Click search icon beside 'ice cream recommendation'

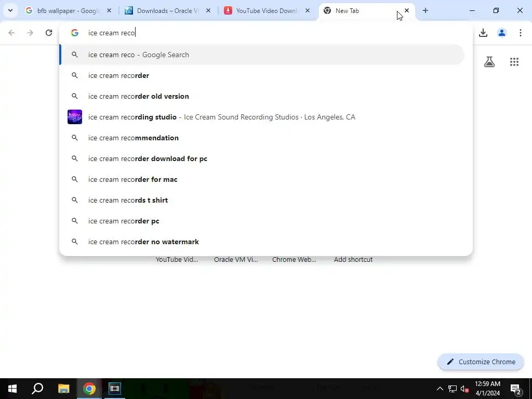pyautogui.click(x=75, y=138)
